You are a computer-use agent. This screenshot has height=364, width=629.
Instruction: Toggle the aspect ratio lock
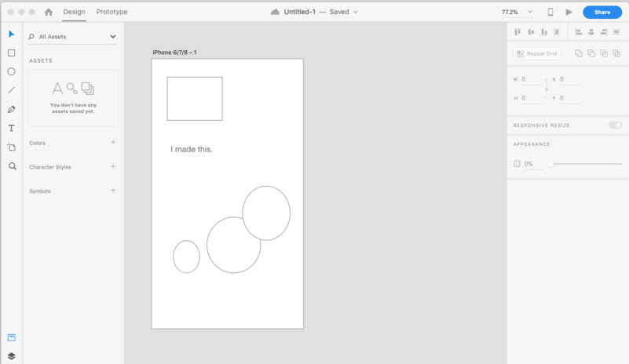click(546, 89)
